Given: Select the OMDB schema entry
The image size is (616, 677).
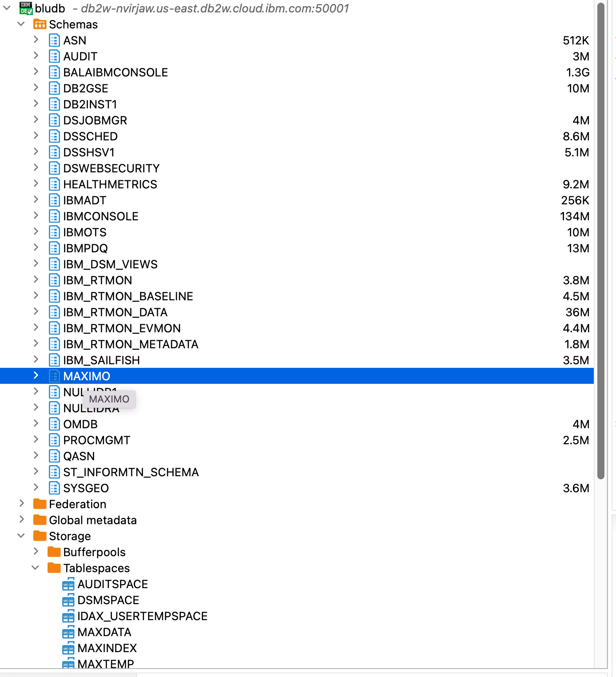Looking at the screenshot, I should [x=81, y=424].
